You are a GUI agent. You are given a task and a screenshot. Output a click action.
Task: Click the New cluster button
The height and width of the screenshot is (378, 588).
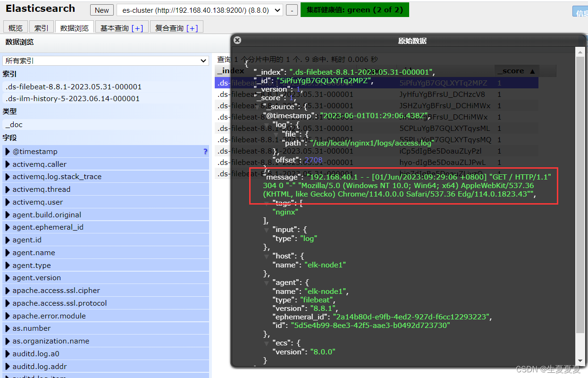point(102,10)
